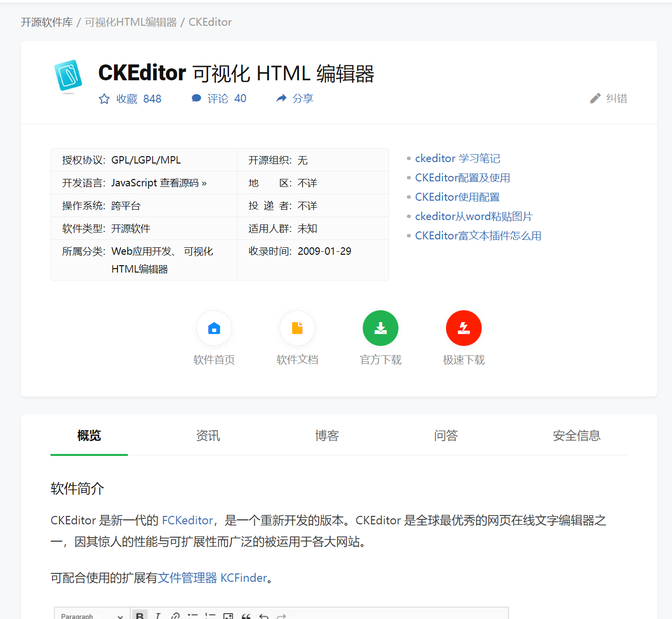This screenshot has height=619, width=672.
Task: Open 'ckeditor从word粘贴图片' article link
Action: tap(473, 216)
